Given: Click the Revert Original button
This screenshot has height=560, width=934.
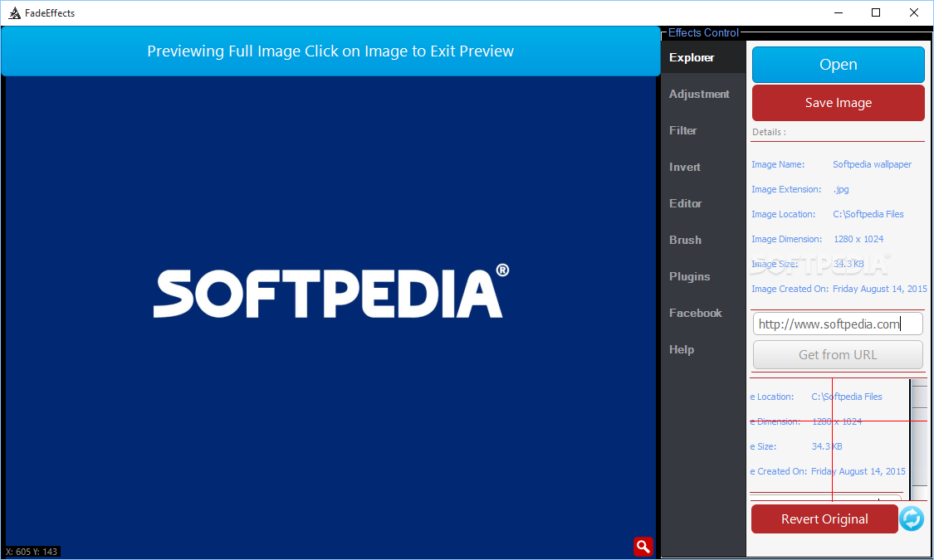Looking at the screenshot, I should click(x=824, y=519).
